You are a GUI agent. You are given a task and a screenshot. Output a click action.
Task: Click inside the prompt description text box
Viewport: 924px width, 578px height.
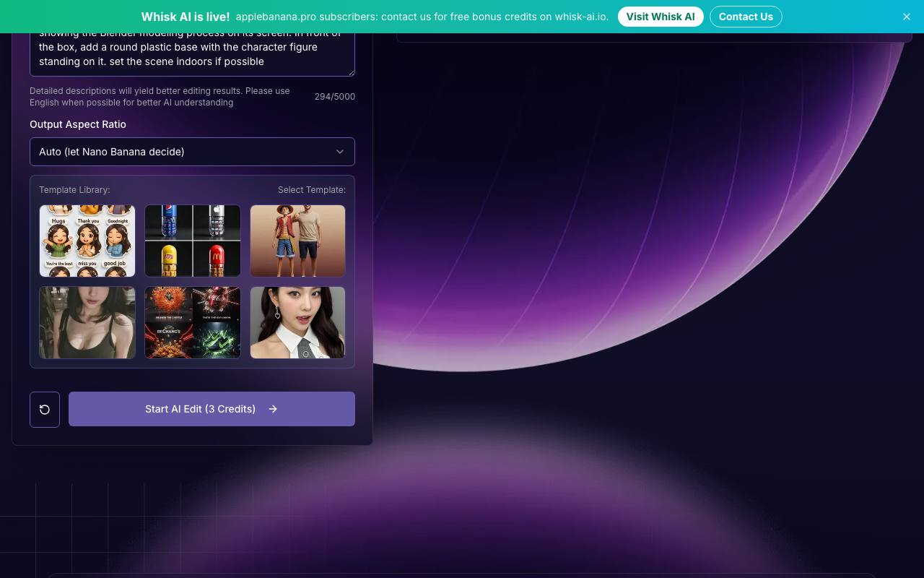coord(192,54)
